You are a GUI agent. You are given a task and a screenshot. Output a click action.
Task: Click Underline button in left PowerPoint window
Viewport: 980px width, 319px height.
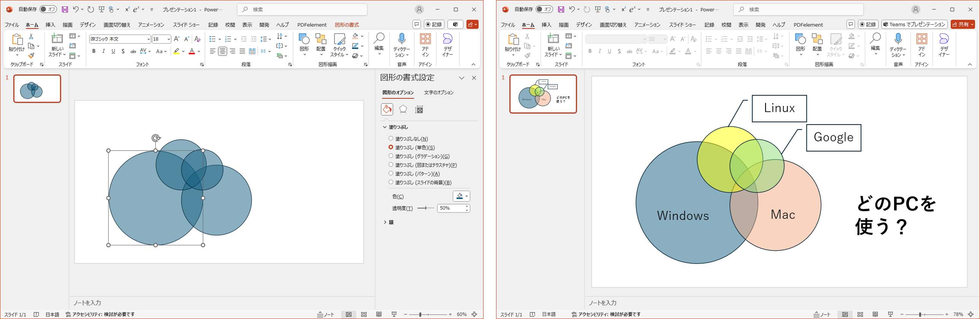113,51
